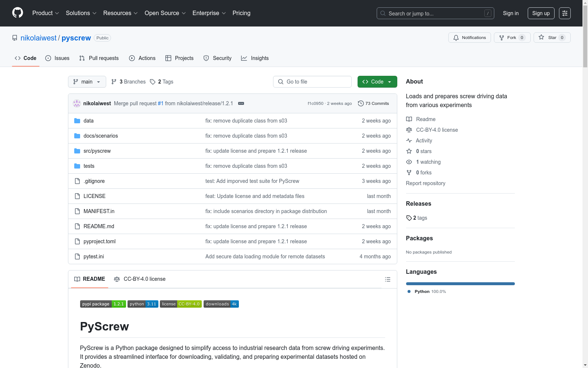Select the README tab in file panel
Image resolution: width=588 pixels, height=368 pixels.
[90, 279]
